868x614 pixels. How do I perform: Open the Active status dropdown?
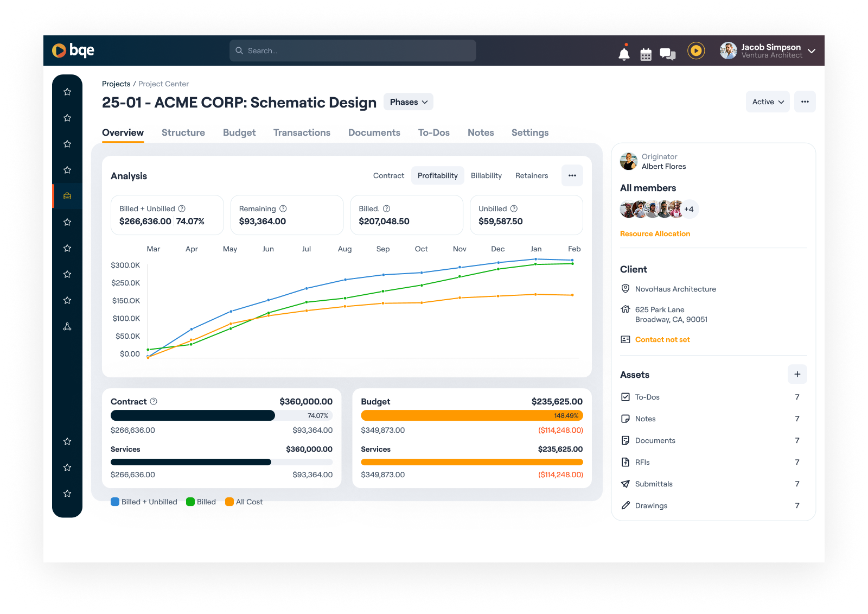(767, 102)
